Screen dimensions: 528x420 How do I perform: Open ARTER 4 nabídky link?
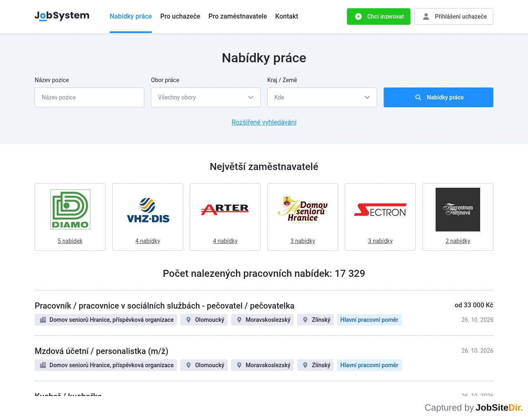click(x=225, y=241)
